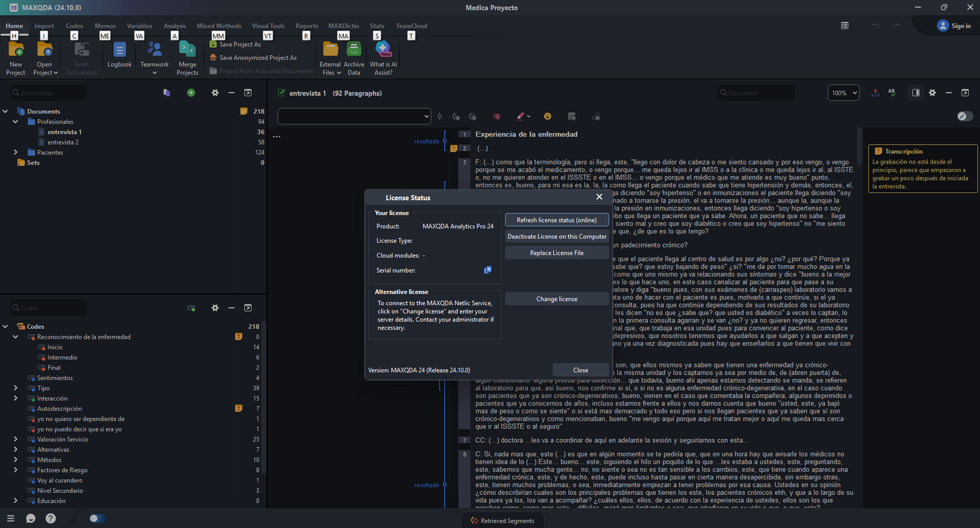
Task: Click Save Project As
Action: 235,44
